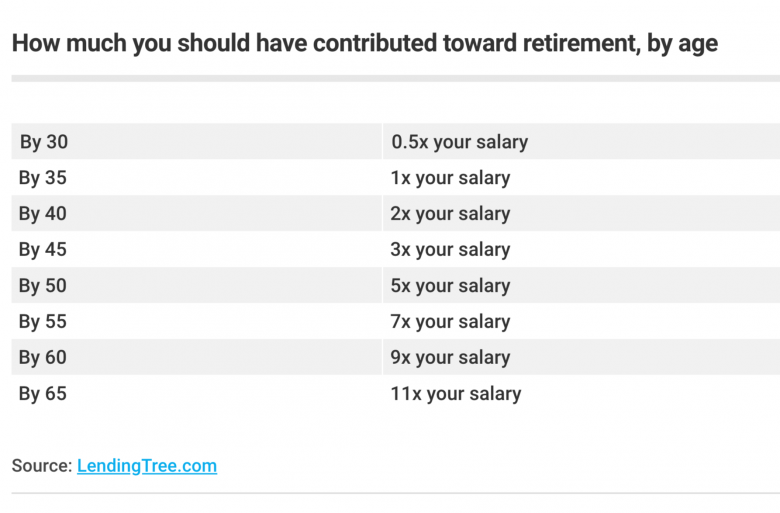Click the "3x your salary" value
This screenshot has width=780, height=513.
pyautogui.click(x=450, y=250)
